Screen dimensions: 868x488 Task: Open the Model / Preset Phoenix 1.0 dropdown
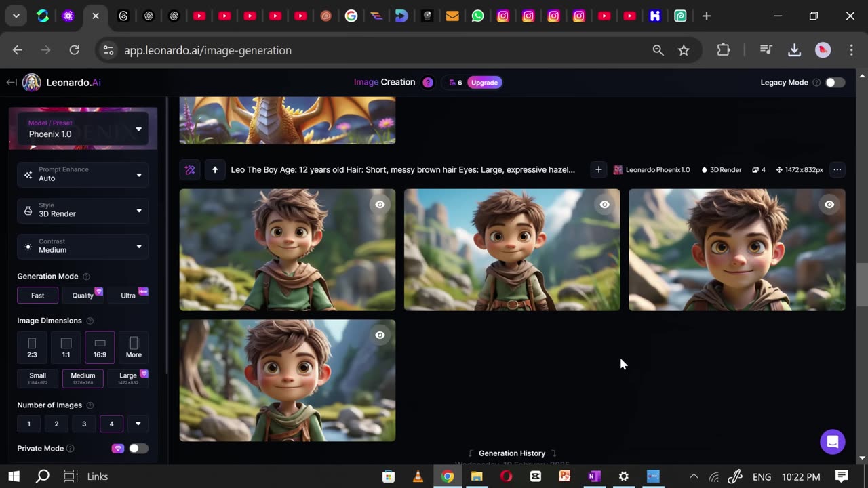[83, 129]
